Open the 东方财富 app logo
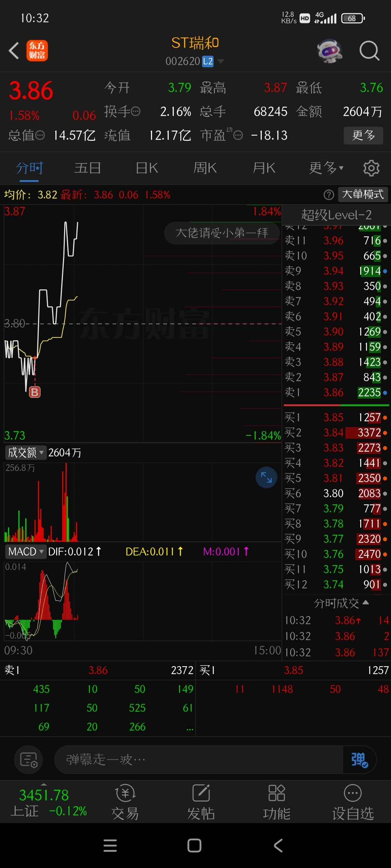391x868 pixels. click(x=37, y=51)
